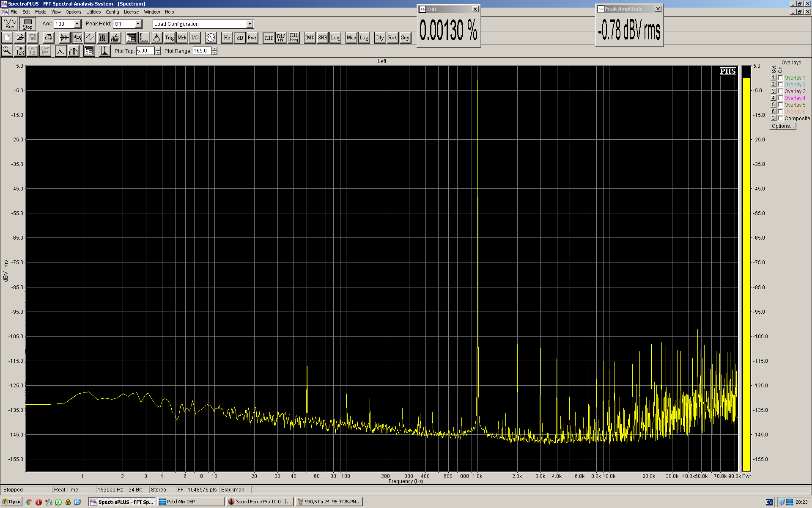Image resolution: width=812 pixels, height=508 pixels.
Task: Check the Overlay 4 checkbox
Action: pos(781,98)
